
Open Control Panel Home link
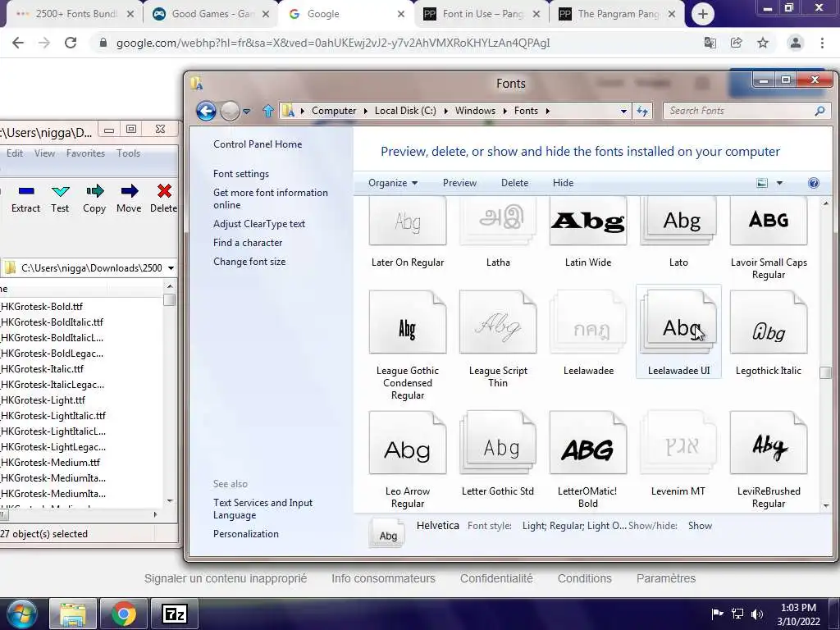tap(258, 144)
